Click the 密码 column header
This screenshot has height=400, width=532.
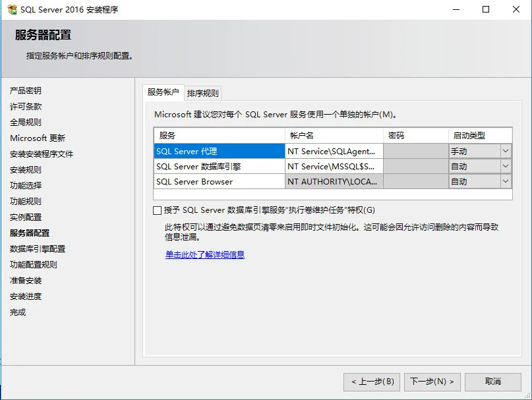pos(416,136)
